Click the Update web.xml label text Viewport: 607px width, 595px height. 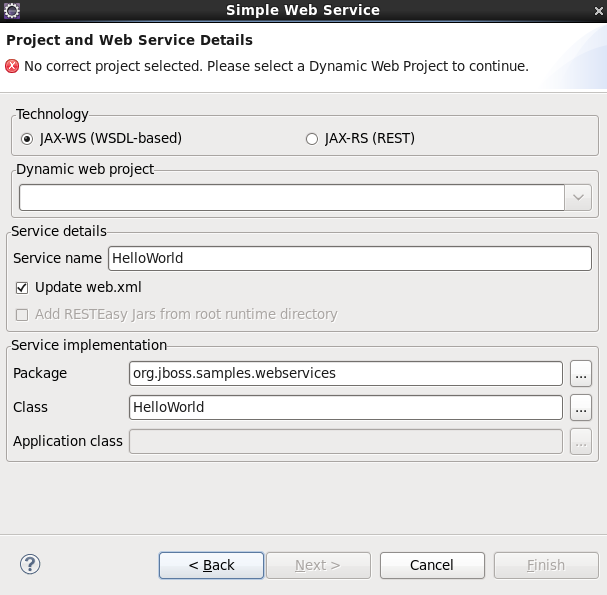click(x=88, y=287)
